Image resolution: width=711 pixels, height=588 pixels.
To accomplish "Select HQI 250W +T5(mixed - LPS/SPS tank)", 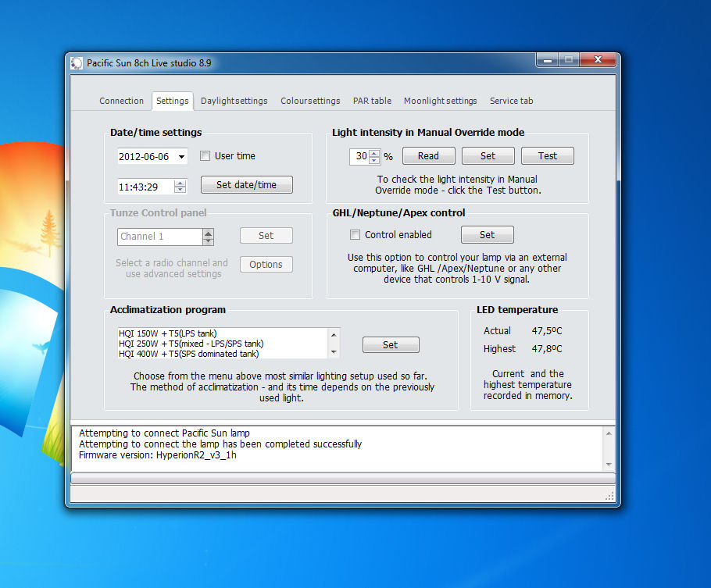I will 223,344.
